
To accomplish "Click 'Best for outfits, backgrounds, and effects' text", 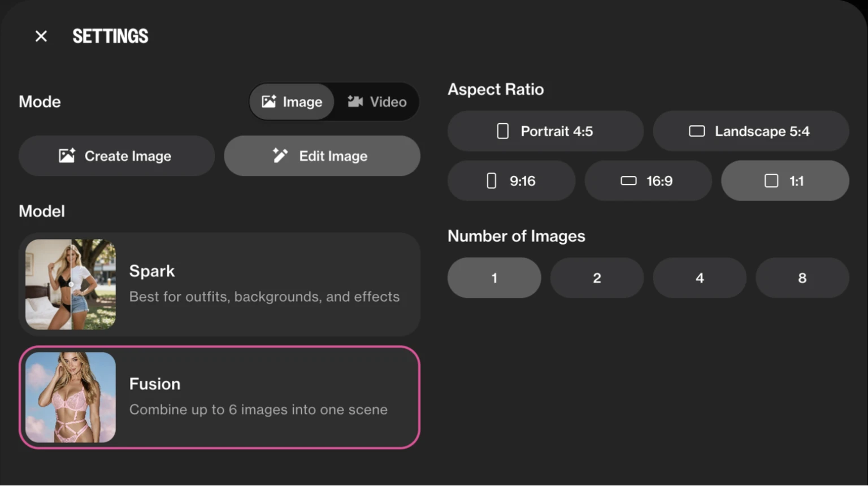I will tap(264, 297).
